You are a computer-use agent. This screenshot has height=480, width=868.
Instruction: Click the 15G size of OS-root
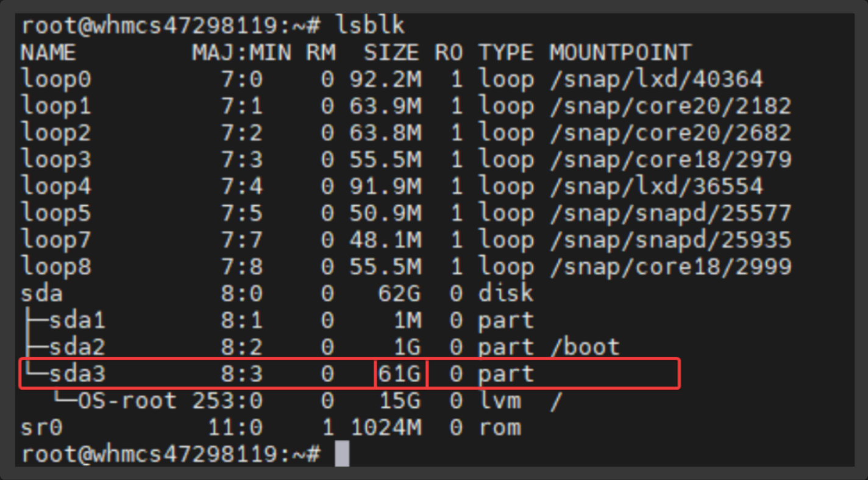[x=399, y=401]
